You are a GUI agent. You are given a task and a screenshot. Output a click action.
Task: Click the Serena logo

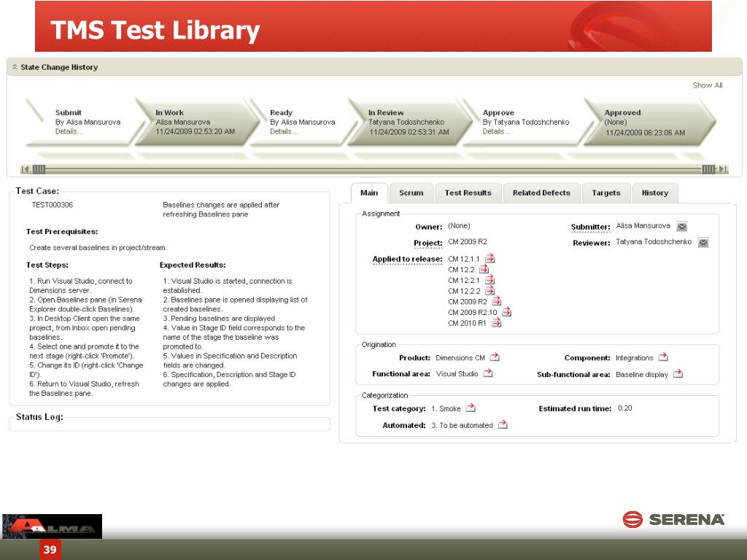673,519
